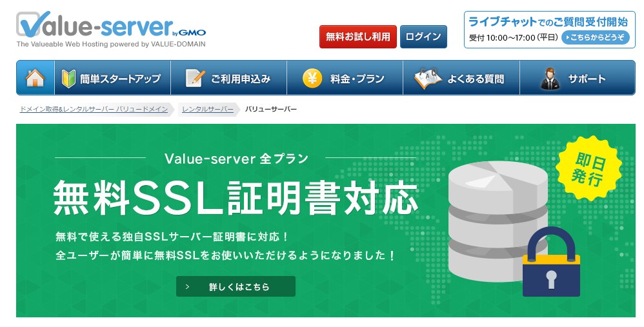Open the home icon in navigation bar

[35, 77]
